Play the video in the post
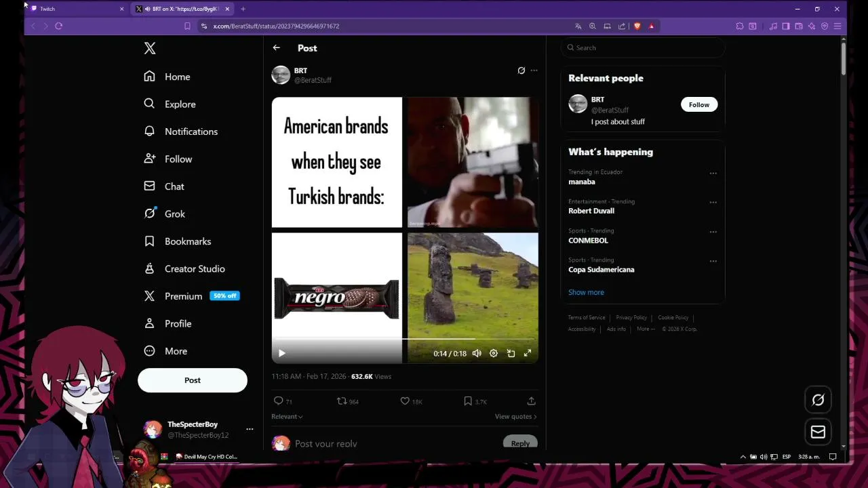Image resolution: width=868 pixels, height=488 pixels. click(282, 353)
